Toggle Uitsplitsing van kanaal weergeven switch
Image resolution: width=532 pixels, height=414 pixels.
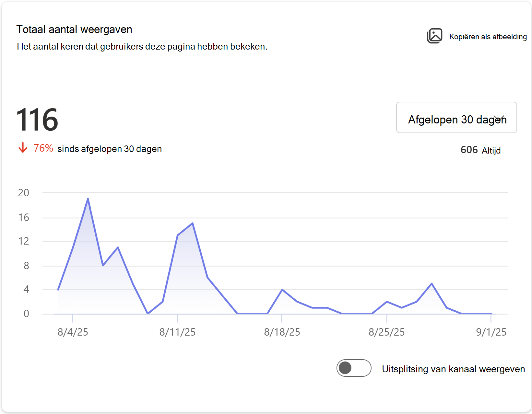point(354,368)
